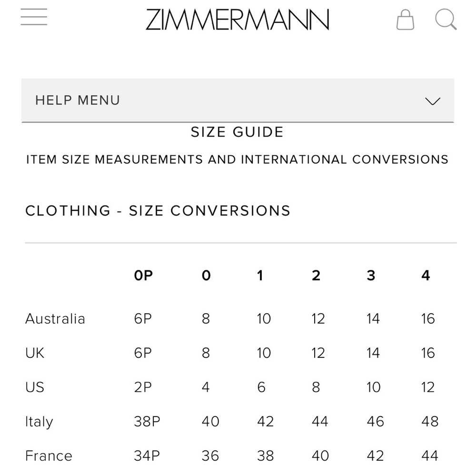The width and height of the screenshot is (476, 476).
Task: Click the UK row label
Action: coord(35,353)
